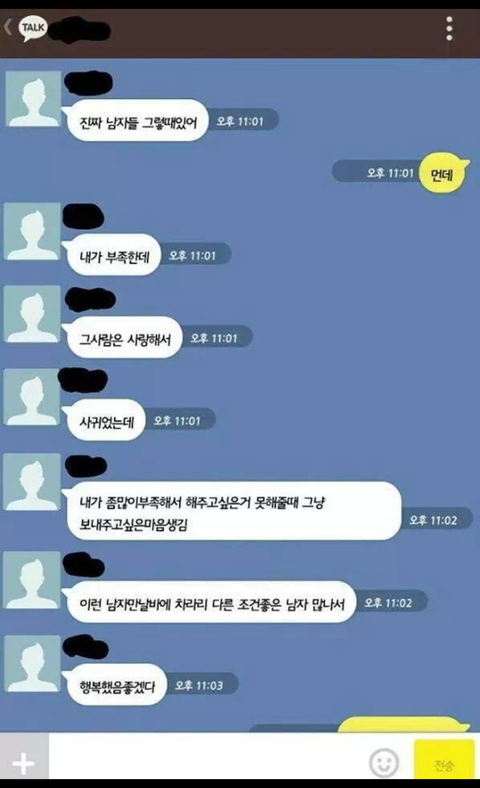
Task: Tap profile avatar beside '행복했음좋겠다'
Action: pyautogui.click(x=32, y=663)
